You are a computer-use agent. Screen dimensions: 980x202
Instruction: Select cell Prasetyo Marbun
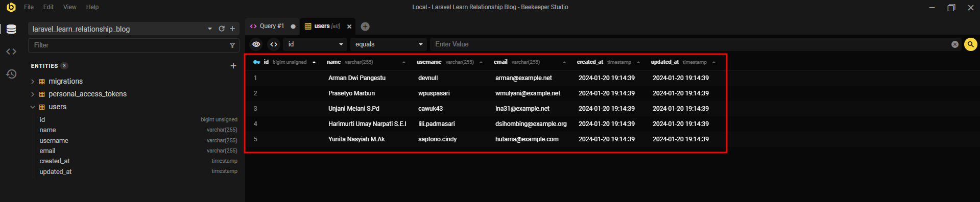pos(351,93)
